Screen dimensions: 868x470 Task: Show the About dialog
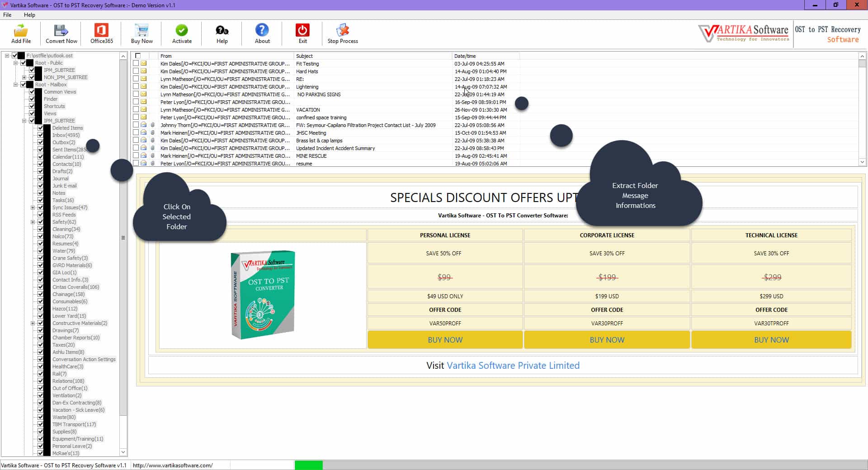pyautogui.click(x=262, y=34)
